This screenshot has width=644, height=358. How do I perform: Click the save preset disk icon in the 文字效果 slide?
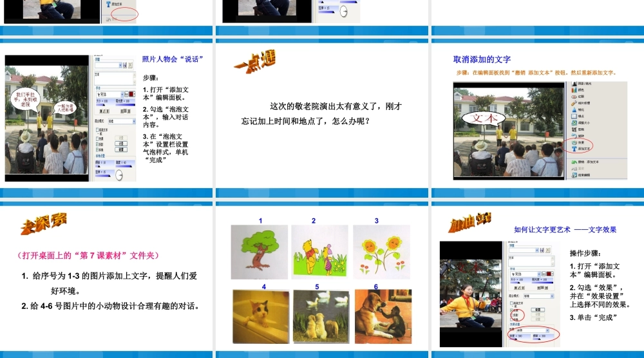click(542, 250)
